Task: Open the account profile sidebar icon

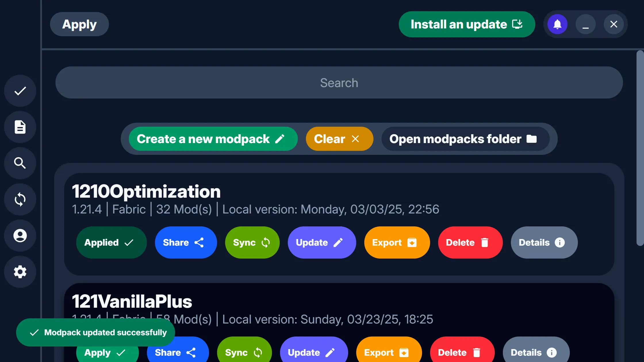Action: click(20, 236)
